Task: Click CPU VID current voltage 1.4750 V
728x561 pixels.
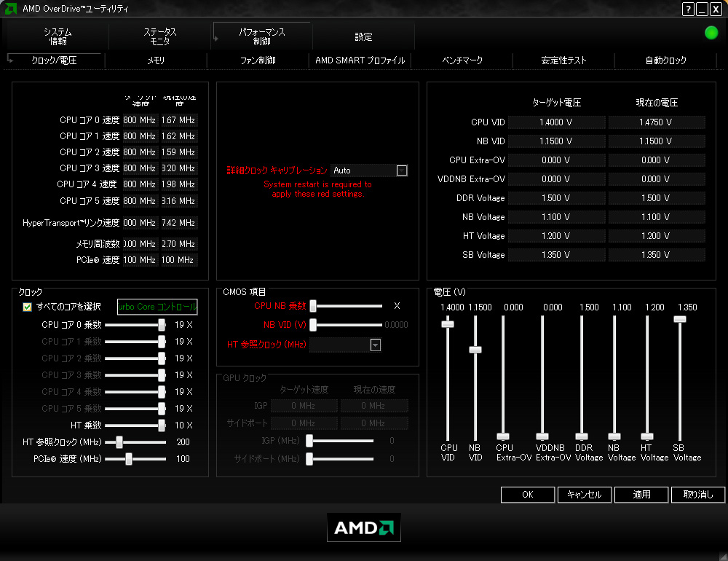Action: (657, 122)
